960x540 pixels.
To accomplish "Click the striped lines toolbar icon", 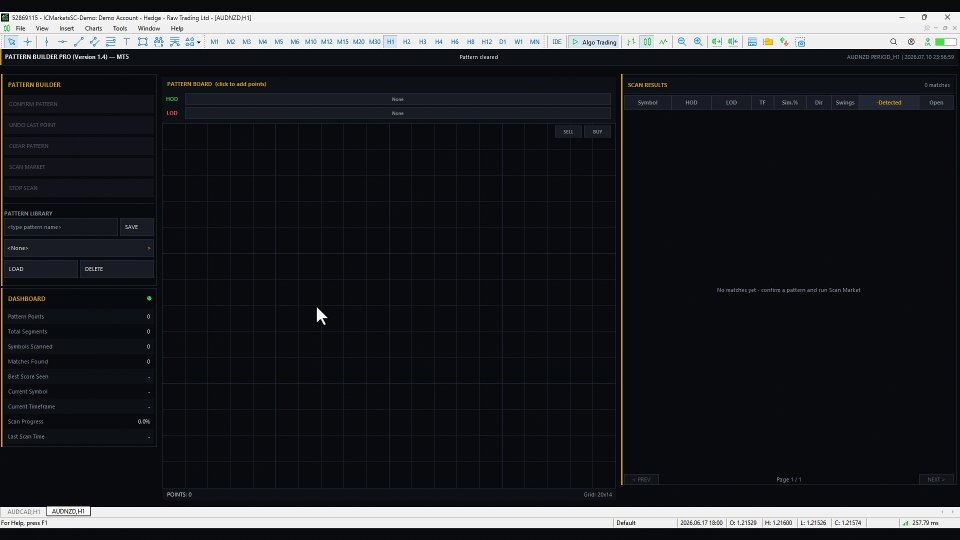I will coord(174,42).
